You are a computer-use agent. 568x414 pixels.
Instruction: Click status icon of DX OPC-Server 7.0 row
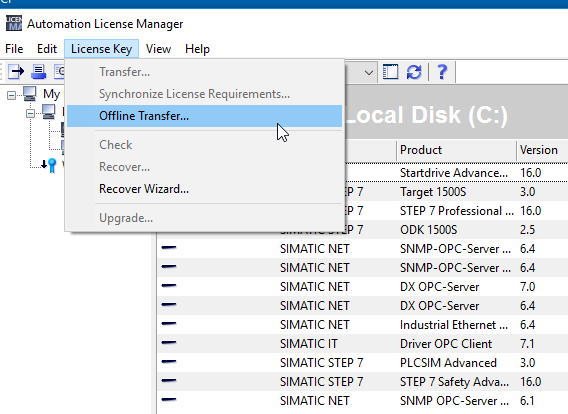(169, 286)
